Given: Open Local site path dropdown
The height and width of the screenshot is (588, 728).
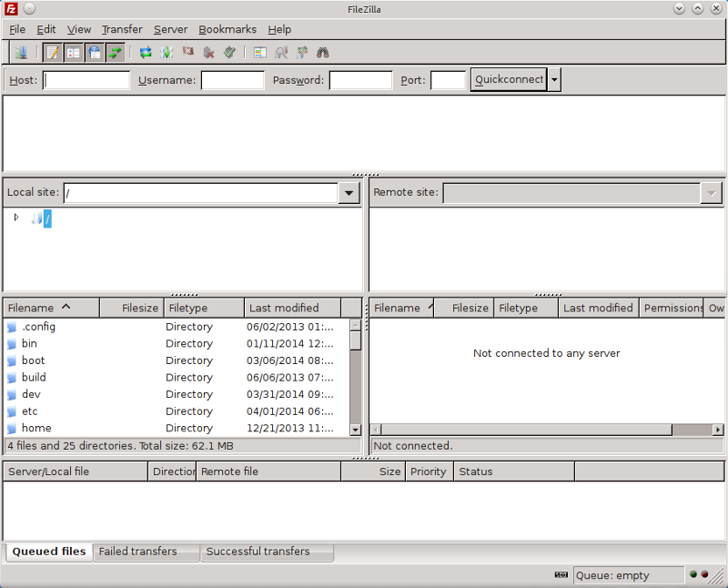Looking at the screenshot, I should [x=349, y=193].
